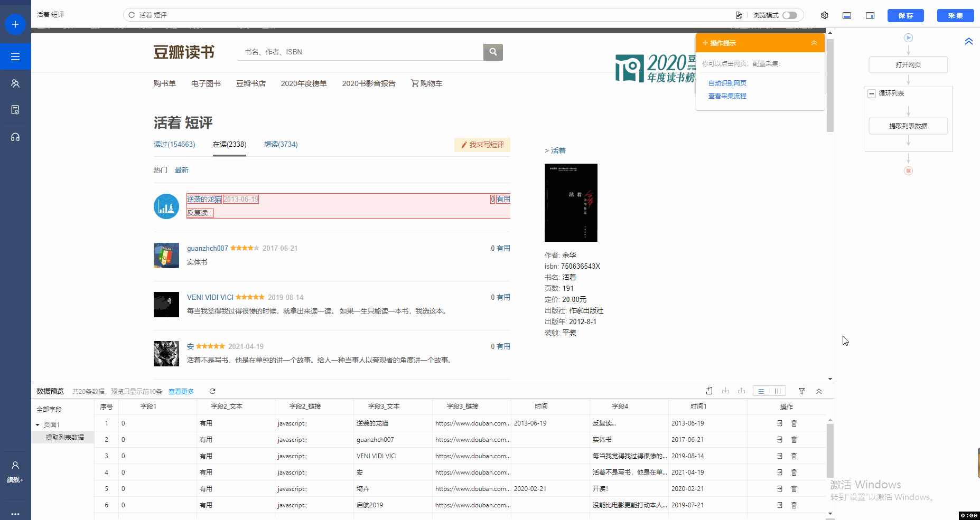
Task: Open the 电子图书 menu item
Action: [x=206, y=83]
